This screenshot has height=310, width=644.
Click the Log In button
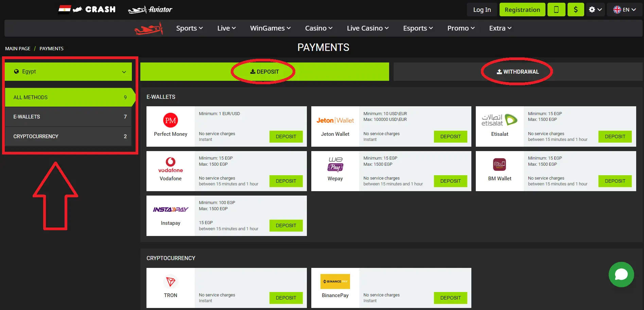(482, 9)
